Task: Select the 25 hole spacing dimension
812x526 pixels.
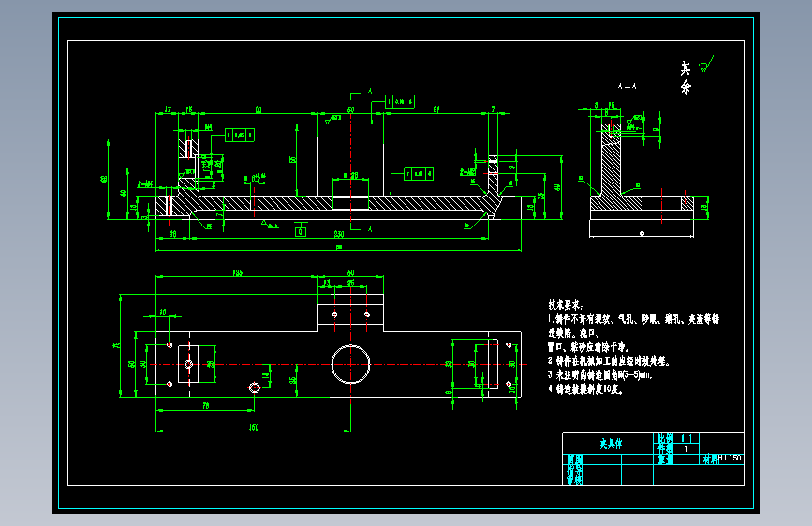Action: click(350, 284)
